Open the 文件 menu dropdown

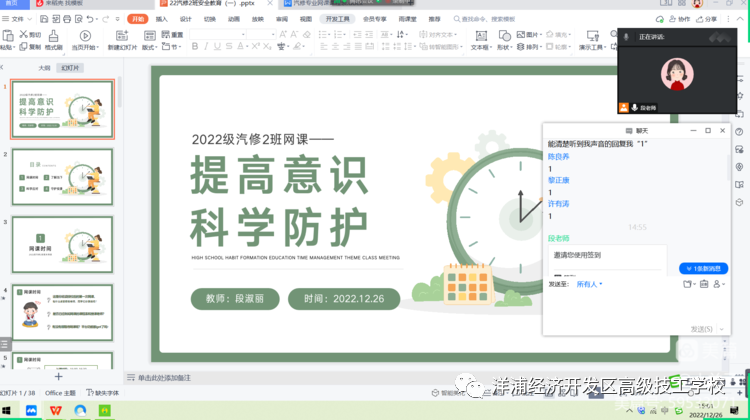[17, 19]
